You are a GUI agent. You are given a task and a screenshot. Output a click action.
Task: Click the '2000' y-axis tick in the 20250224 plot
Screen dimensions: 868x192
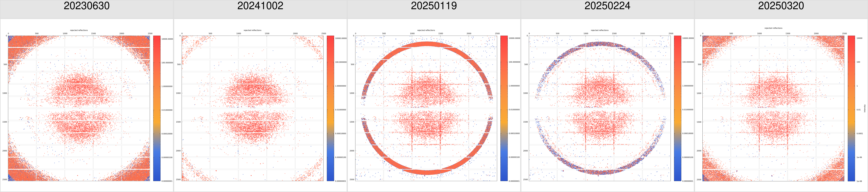(x=525, y=151)
